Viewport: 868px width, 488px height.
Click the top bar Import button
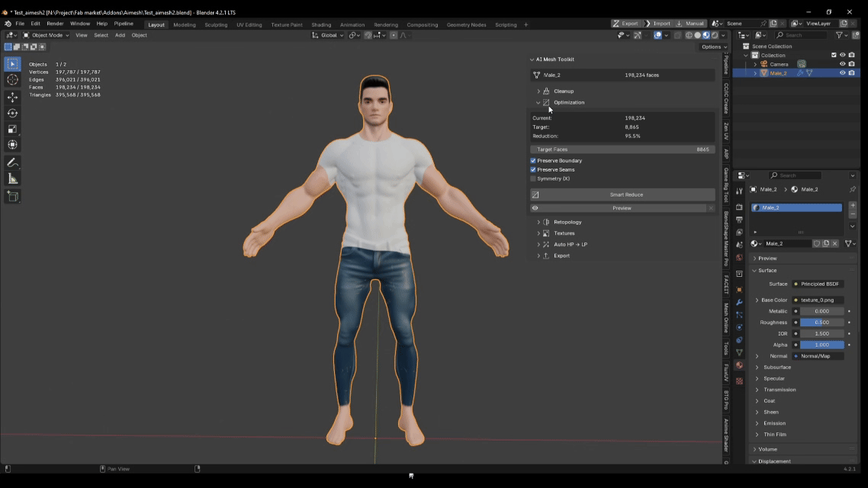pyautogui.click(x=657, y=24)
